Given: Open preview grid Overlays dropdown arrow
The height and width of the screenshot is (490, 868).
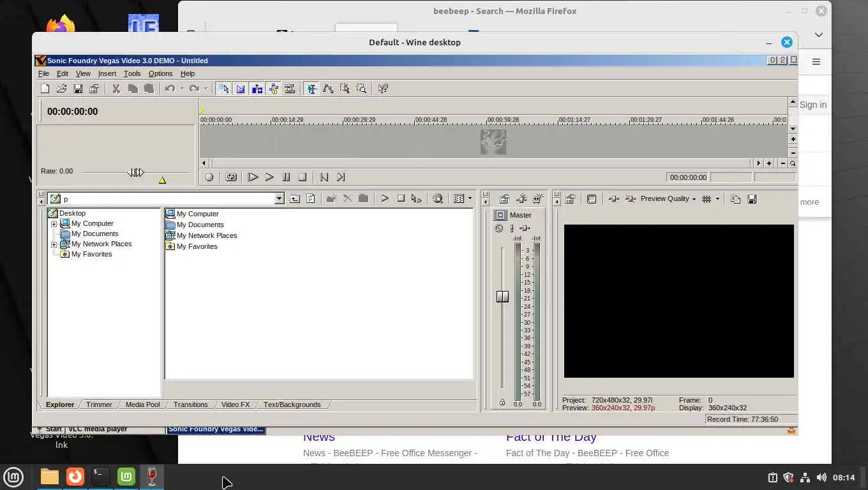Looking at the screenshot, I should [x=717, y=199].
